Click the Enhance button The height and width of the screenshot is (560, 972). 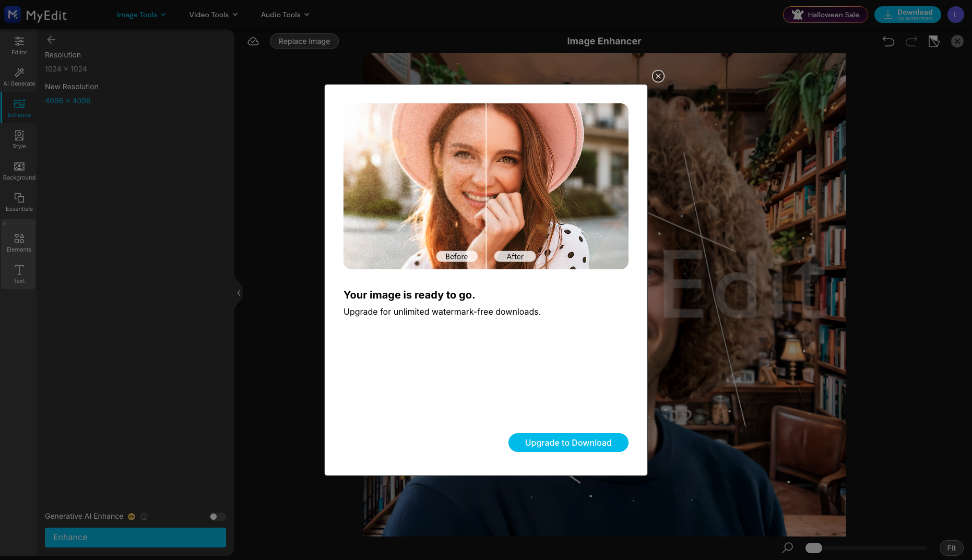[x=135, y=538]
